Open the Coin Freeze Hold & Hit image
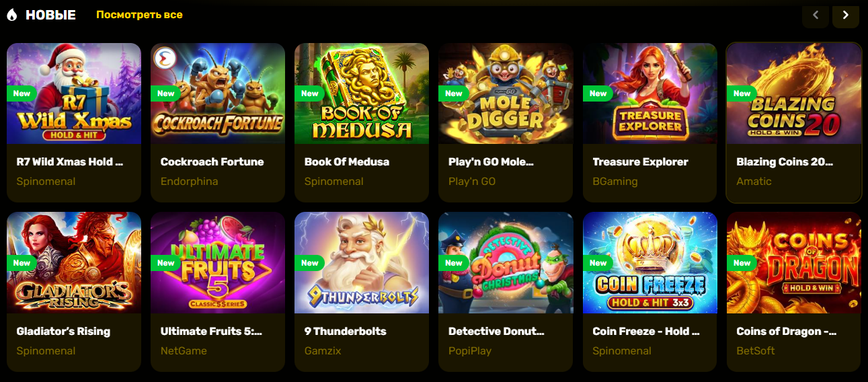 click(650, 263)
